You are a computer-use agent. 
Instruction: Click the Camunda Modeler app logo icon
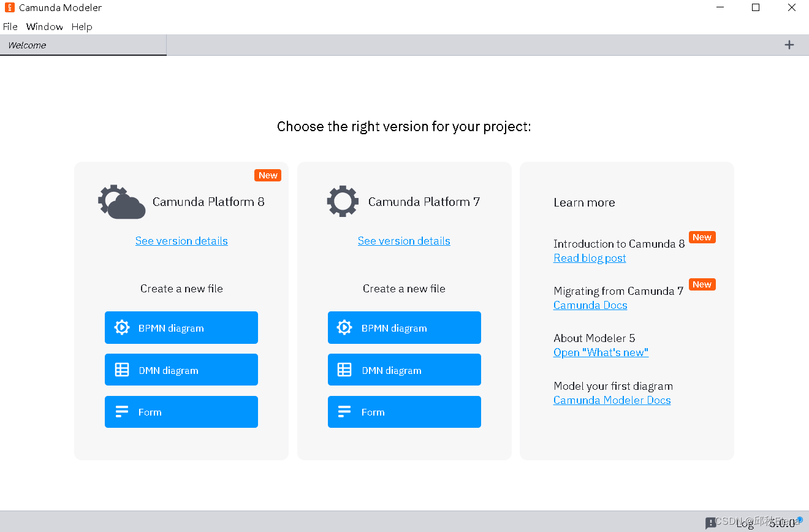click(9, 8)
